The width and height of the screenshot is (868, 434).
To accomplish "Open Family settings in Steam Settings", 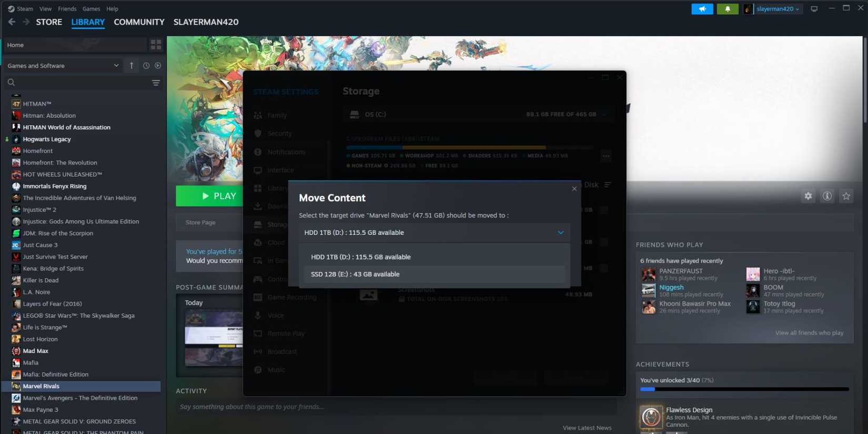I will click(277, 115).
